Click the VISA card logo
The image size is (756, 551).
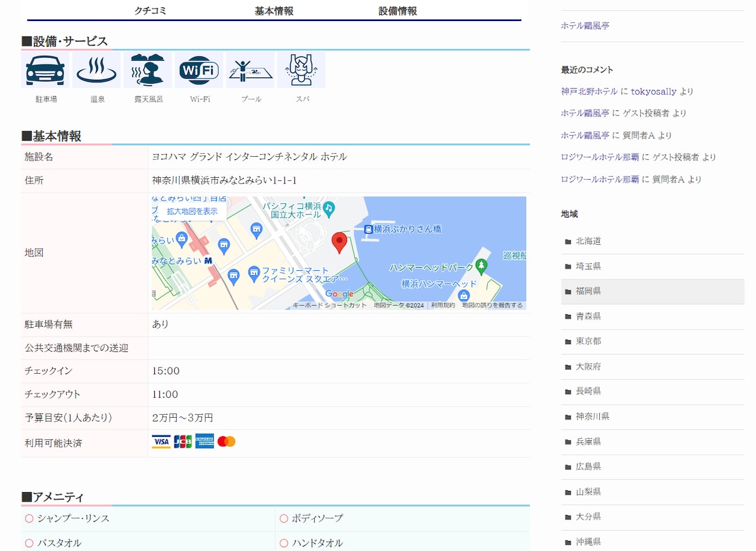tap(161, 441)
